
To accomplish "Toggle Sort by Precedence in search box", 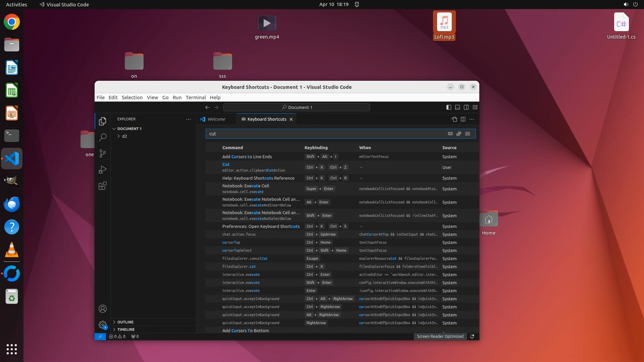I will pos(459,134).
